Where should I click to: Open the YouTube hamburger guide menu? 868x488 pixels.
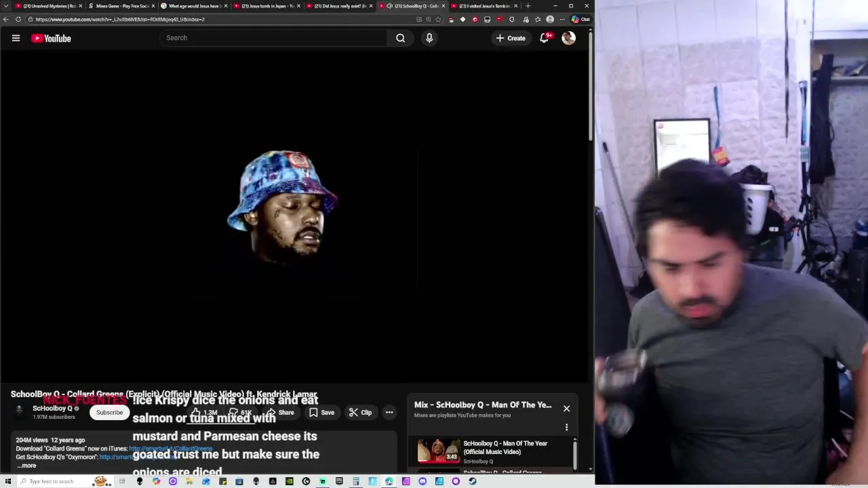coord(16,38)
